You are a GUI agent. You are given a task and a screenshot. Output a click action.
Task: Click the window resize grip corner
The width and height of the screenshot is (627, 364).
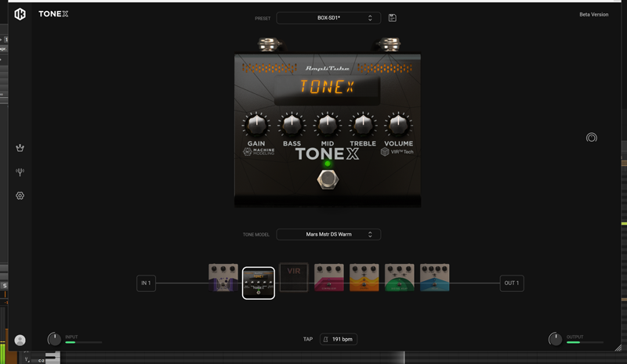click(x=618, y=348)
